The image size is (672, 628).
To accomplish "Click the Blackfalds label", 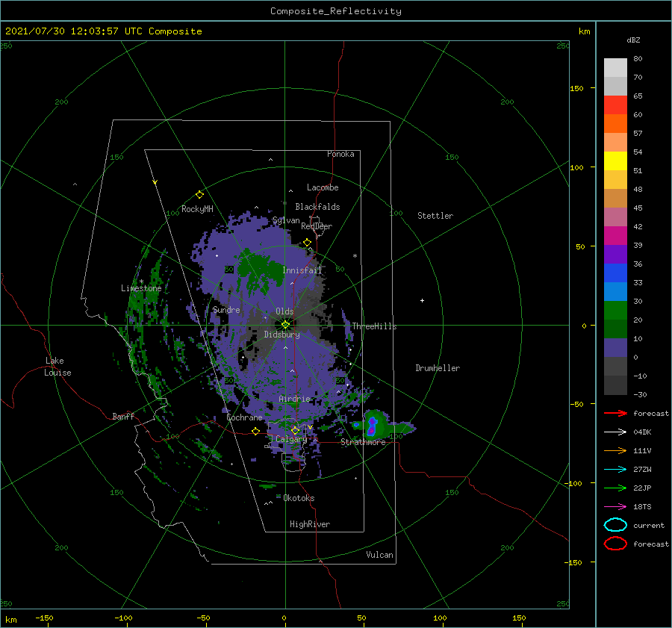I will [x=317, y=207].
